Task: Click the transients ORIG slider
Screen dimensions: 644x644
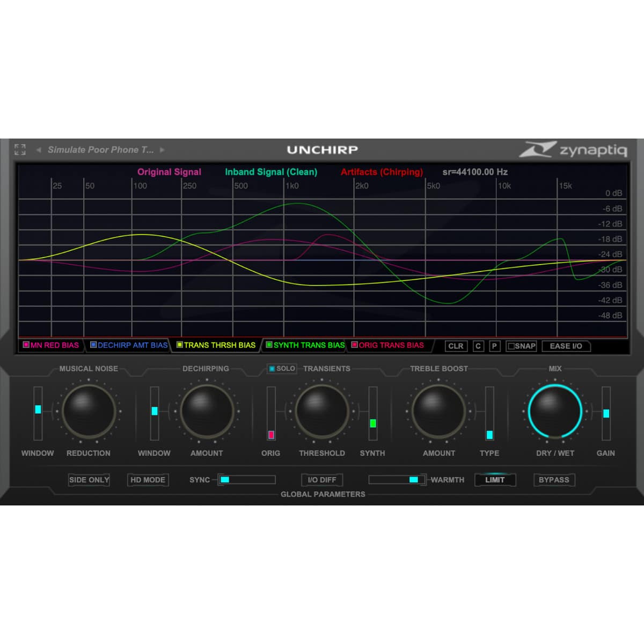Action: pos(271,414)
